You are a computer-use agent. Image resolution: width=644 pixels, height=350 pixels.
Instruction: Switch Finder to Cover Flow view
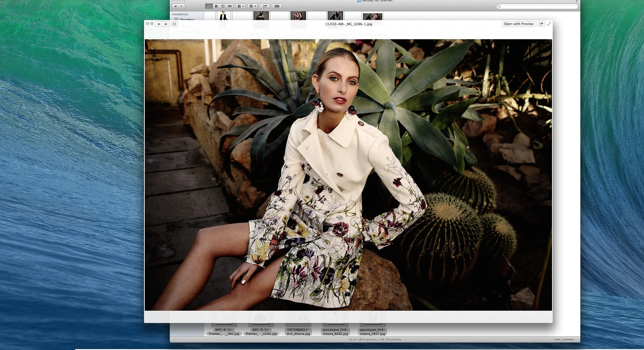[x=230, y=6]
